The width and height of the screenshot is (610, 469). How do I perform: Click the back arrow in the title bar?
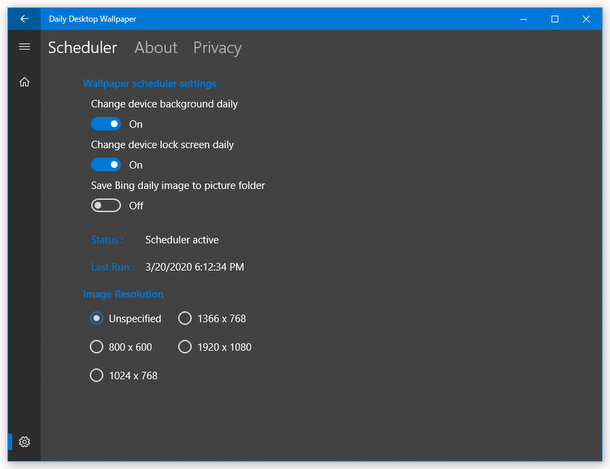(x=25, y=19)
